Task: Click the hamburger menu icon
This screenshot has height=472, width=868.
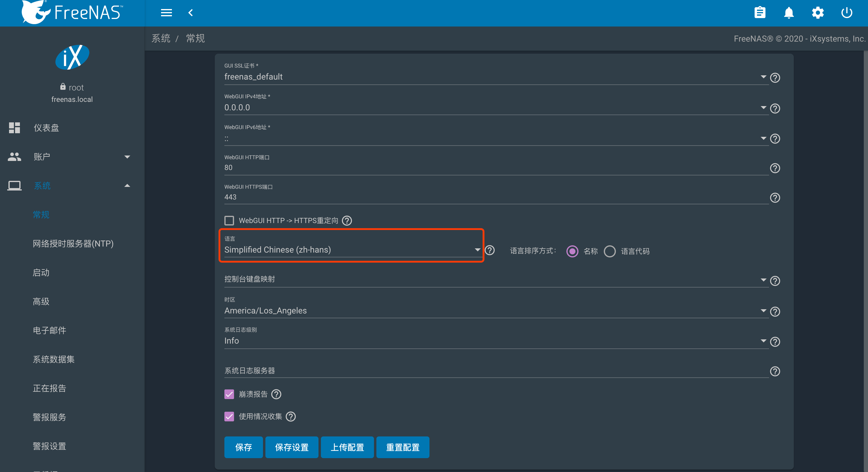Action: [166, 13]
